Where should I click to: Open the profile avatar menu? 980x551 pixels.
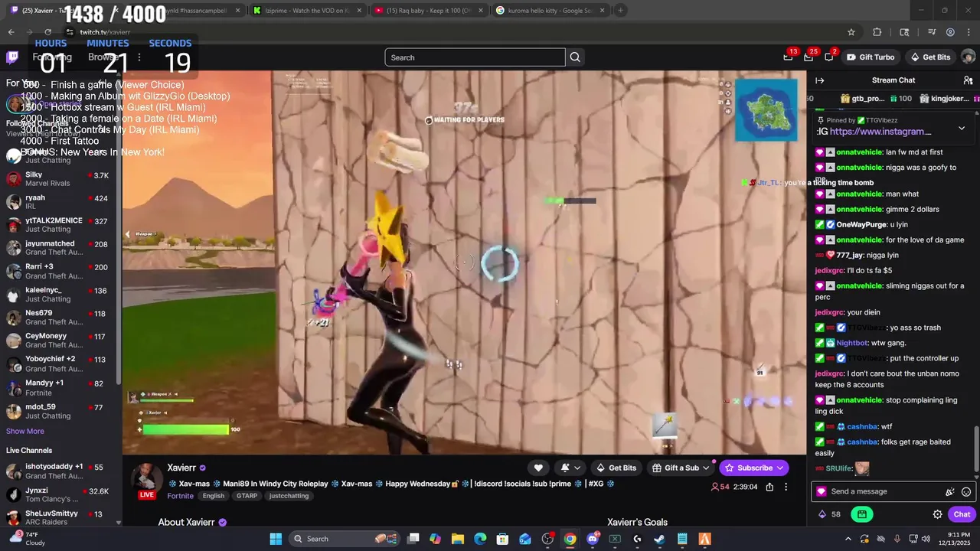pos(968,57)
